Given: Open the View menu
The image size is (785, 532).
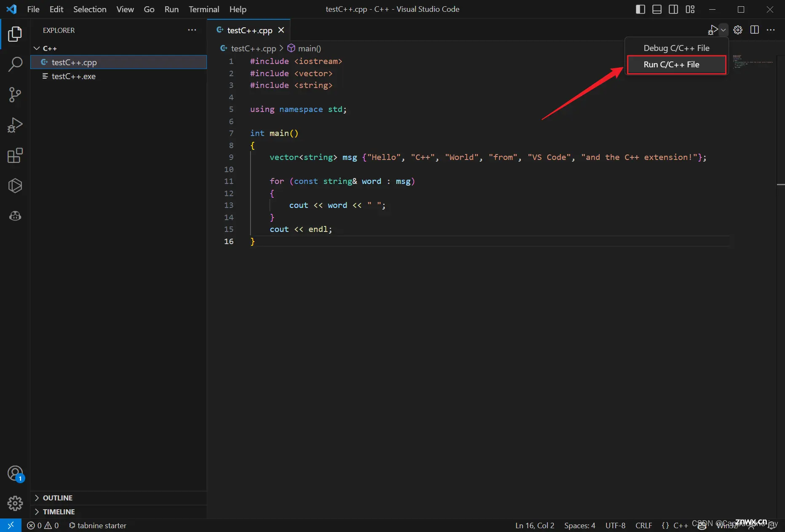Looking at the screenshot, I should tap(125, 9).
